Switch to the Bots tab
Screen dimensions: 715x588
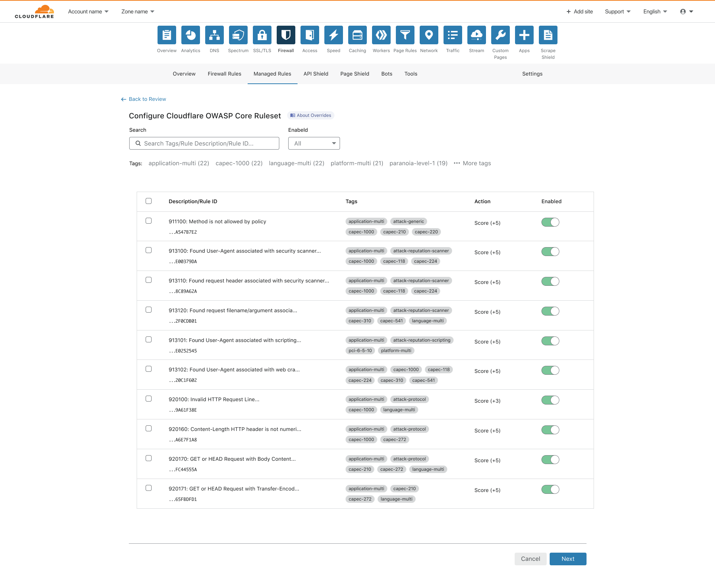(x=387, y=74)
